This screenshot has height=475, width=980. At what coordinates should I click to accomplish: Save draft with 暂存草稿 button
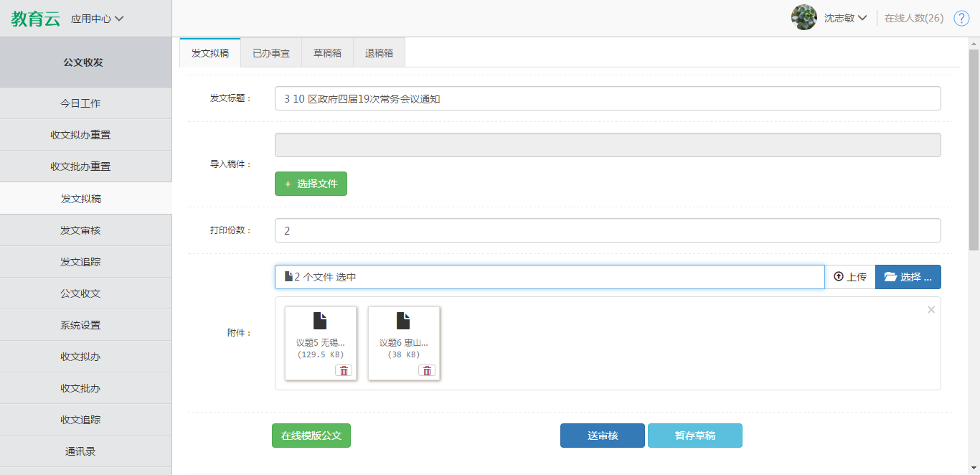[x=694, y=436]
